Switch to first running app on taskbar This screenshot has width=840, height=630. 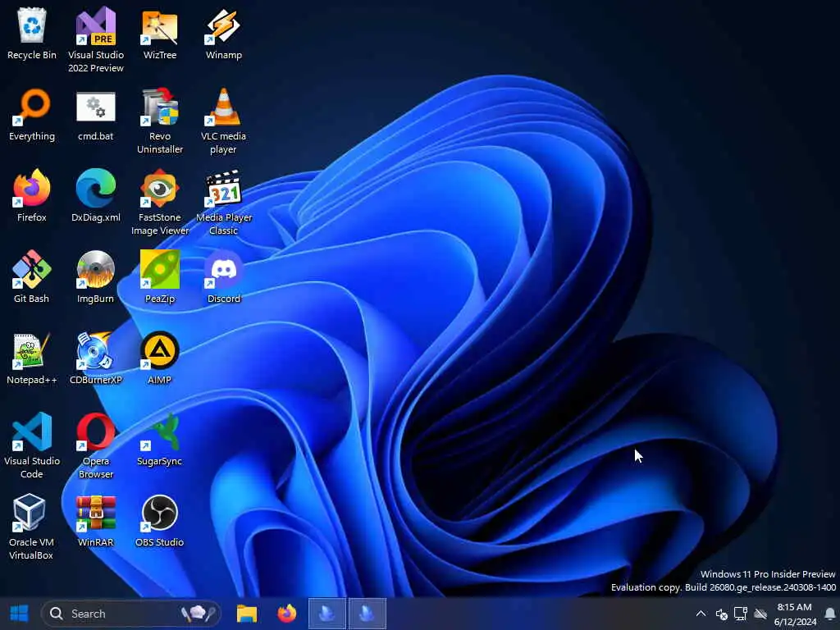(327, 614)
